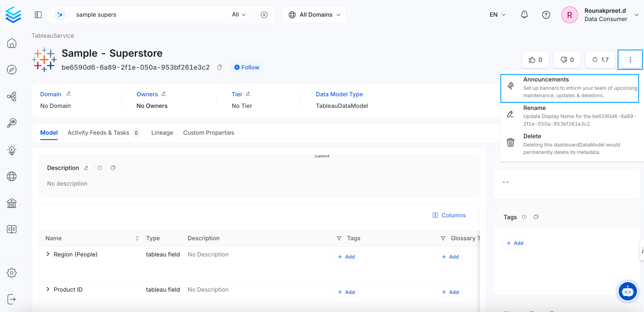
Task: Open the Govern bank icon in sidebar
Action: pos(12,203)
